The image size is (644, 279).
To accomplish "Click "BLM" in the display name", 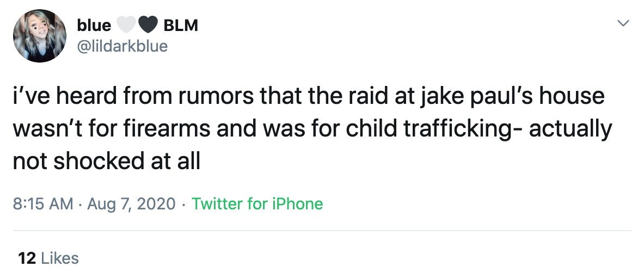I will [181, 26].
